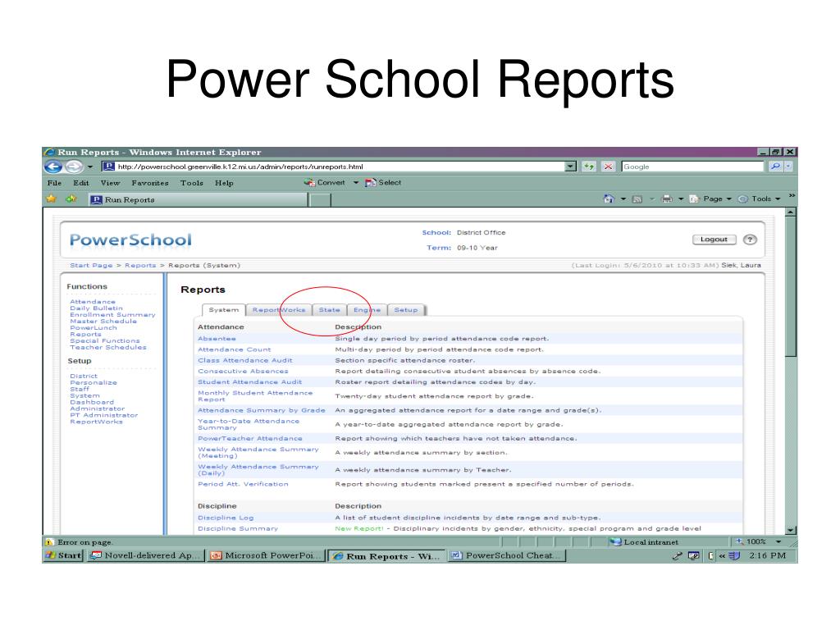Viewport: 840px width, 630px height.
Task: Click the Select toolbar button
Action: (x=383, y=183)
